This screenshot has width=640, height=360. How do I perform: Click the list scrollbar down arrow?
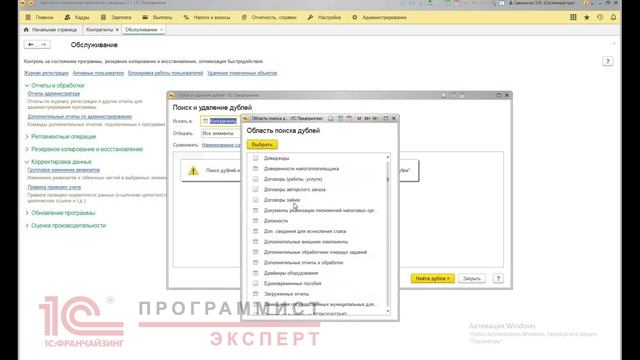388,311
